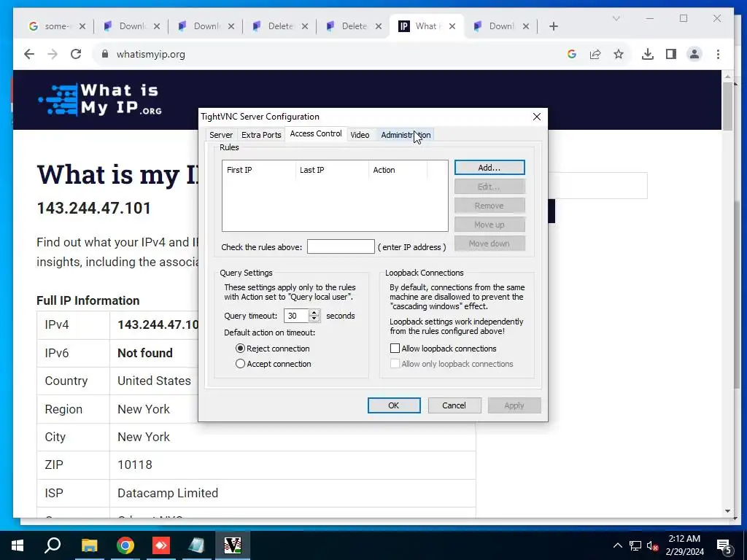Open the Chrome three-dot menu

718,54
